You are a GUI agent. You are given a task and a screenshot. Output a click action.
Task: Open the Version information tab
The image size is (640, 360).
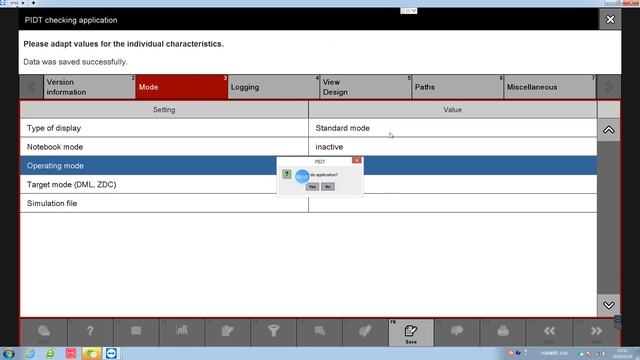click(x=89, y=87)
